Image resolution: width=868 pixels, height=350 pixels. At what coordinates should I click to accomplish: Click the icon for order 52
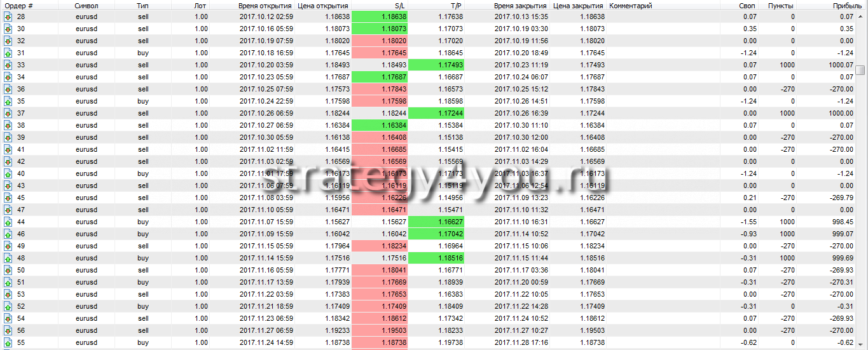(8, 306)
